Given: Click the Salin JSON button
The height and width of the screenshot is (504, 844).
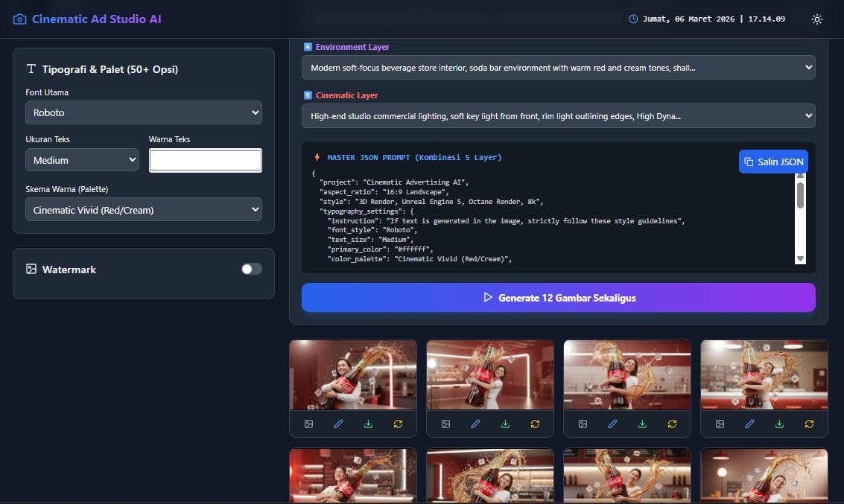Looking at the screenshot, I should click(x=773, y=162).
